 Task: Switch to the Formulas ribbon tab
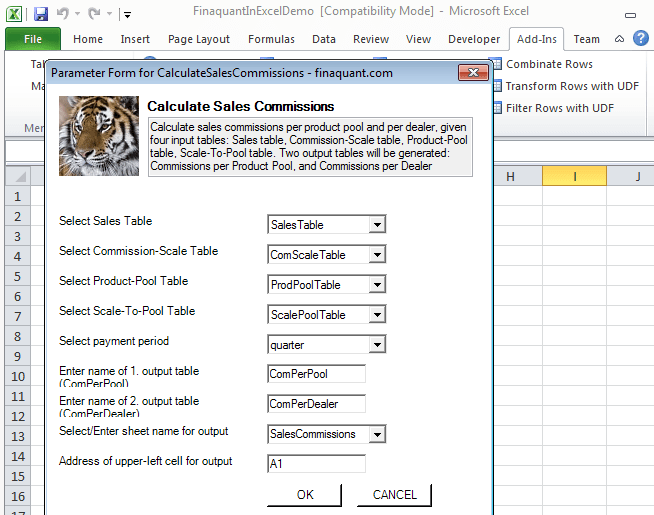tap(272, 39)
